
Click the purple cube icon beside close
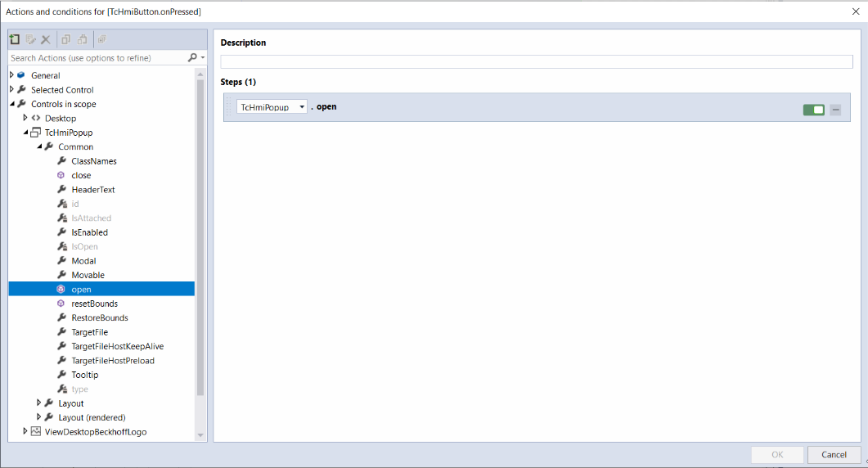[61, 175]
